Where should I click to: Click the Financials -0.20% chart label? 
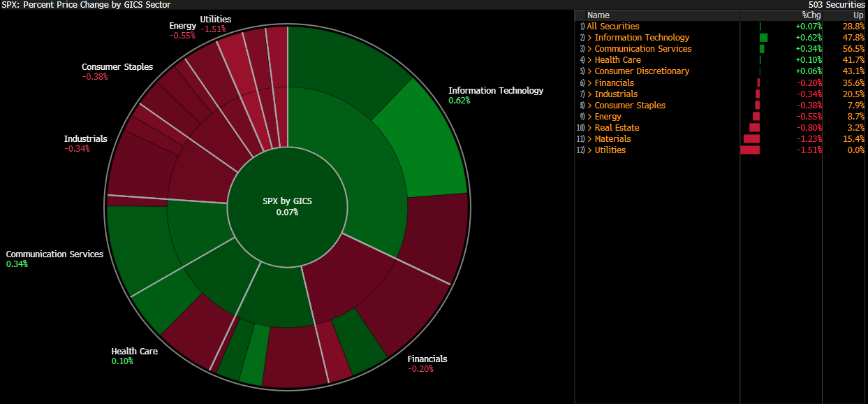click(x=427, y=363)
